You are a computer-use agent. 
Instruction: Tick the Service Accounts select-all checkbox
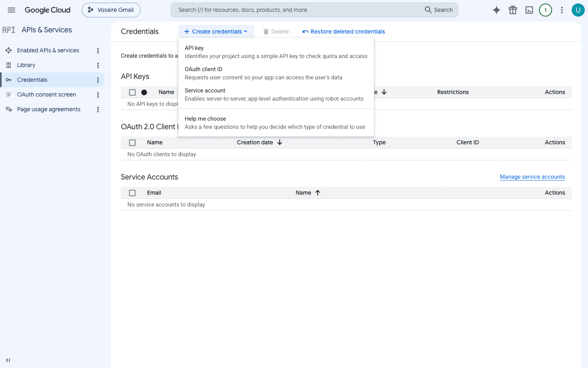pos(132,193)
